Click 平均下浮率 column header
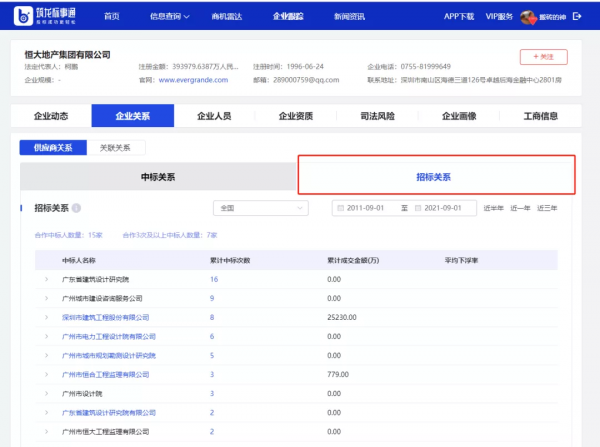 point(461,261)
